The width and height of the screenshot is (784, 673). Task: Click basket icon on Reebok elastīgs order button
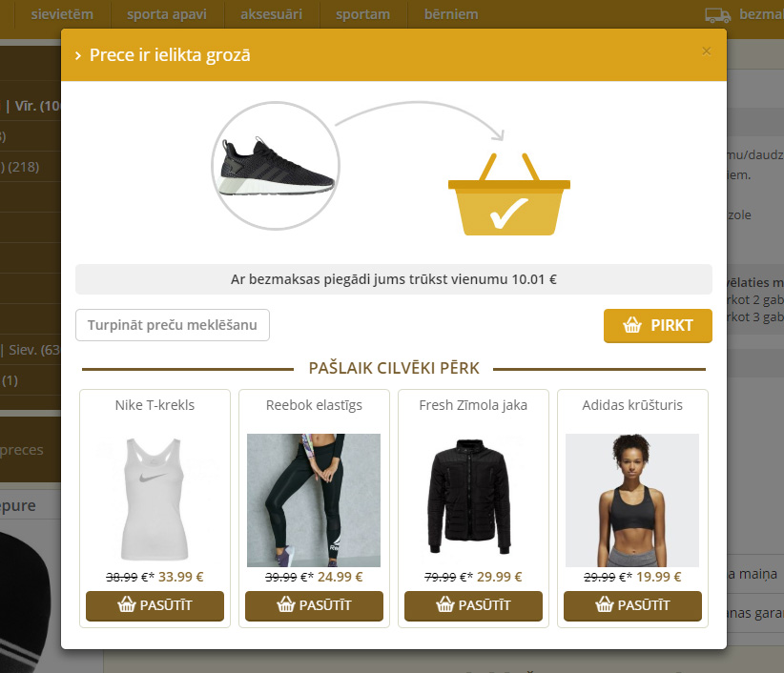pos(286,604)
